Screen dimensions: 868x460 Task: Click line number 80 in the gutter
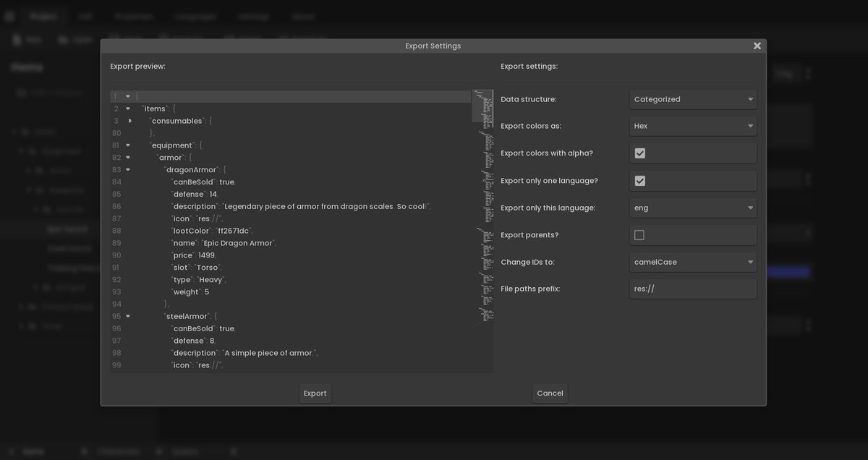coord(116,133)
